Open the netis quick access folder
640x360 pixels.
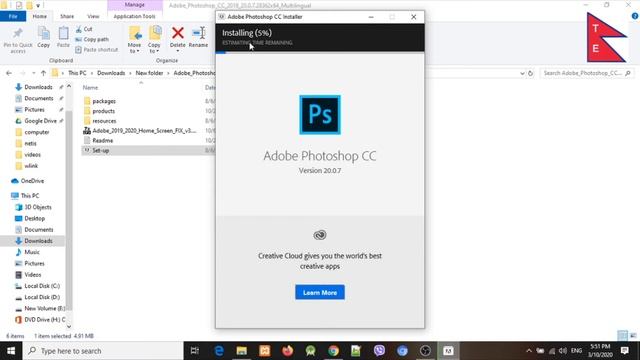(30, 143)
